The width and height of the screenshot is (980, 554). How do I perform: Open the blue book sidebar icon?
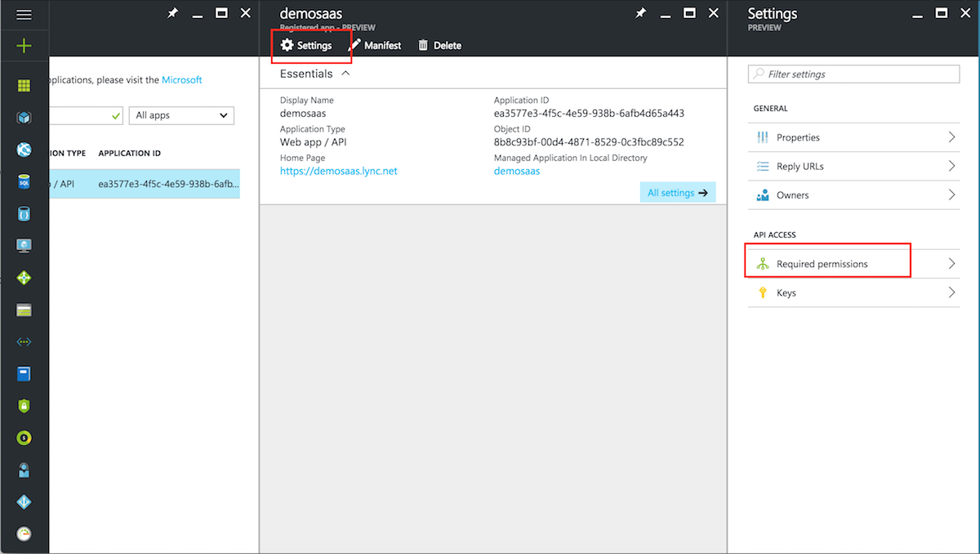click(24, 374)
